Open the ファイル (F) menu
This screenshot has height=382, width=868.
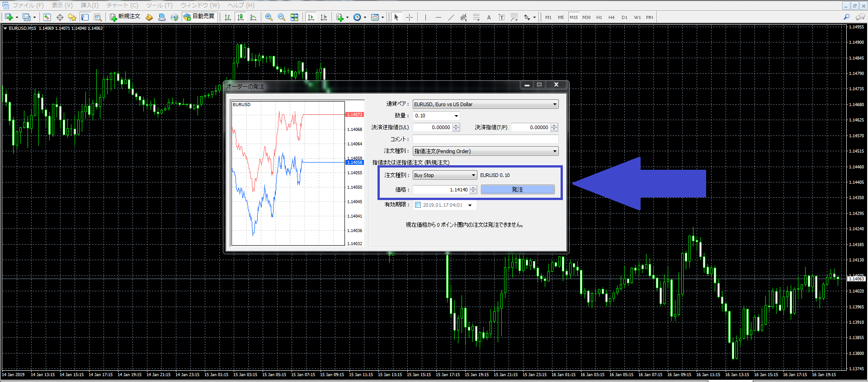tap(28, 5)
